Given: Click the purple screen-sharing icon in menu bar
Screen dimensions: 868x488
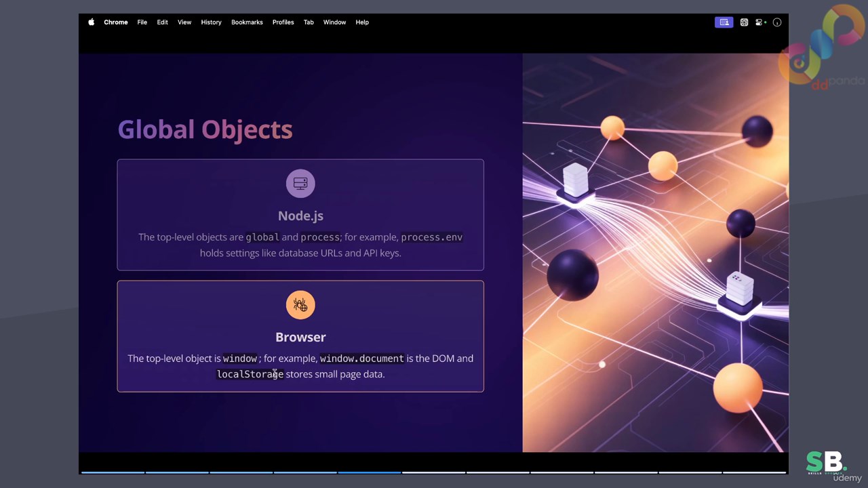Looking at the screenshot, I should click(x=724, y=22).
